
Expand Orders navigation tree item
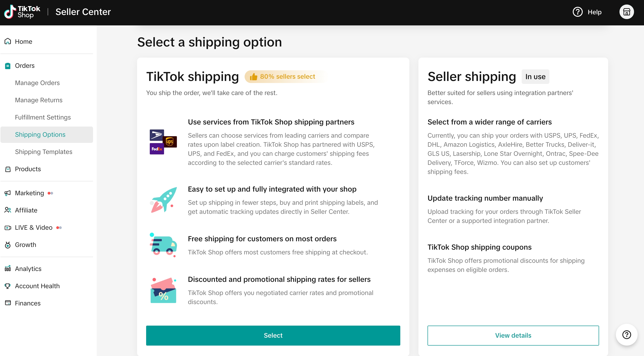click(x=25, y=65)
